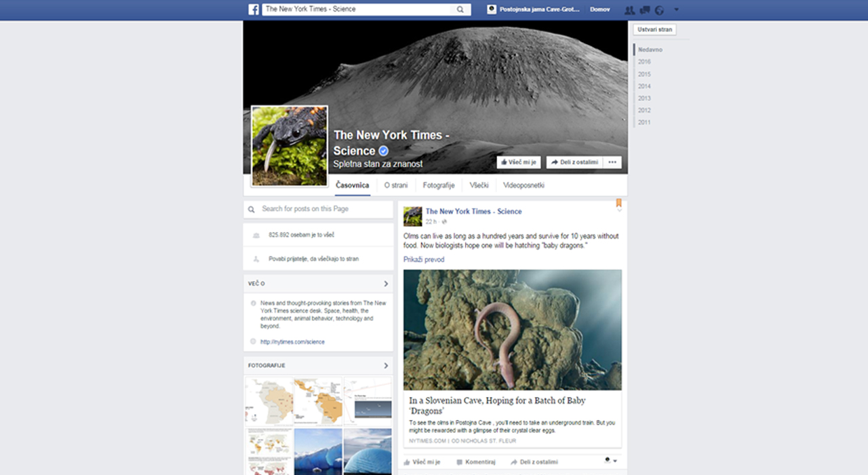Focus the Search for posts on this Page field
This screenshot has height=475, width=868.
coord(318,209)
